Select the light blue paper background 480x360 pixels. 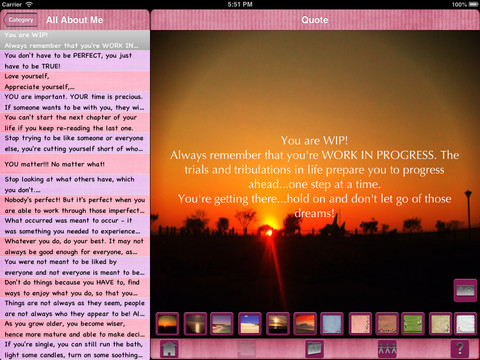point(332,323)
